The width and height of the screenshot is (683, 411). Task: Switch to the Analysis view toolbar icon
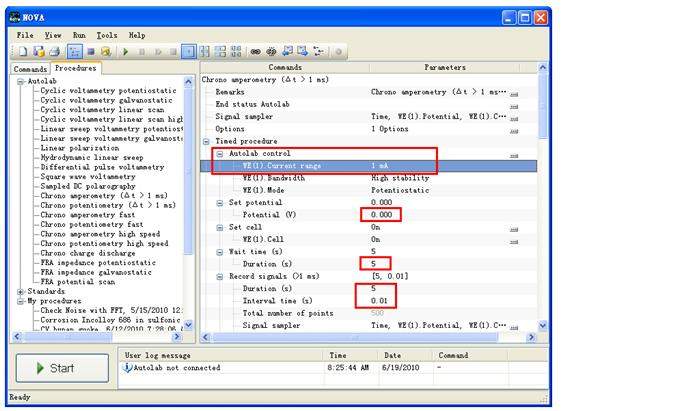[x=106, y=52]
